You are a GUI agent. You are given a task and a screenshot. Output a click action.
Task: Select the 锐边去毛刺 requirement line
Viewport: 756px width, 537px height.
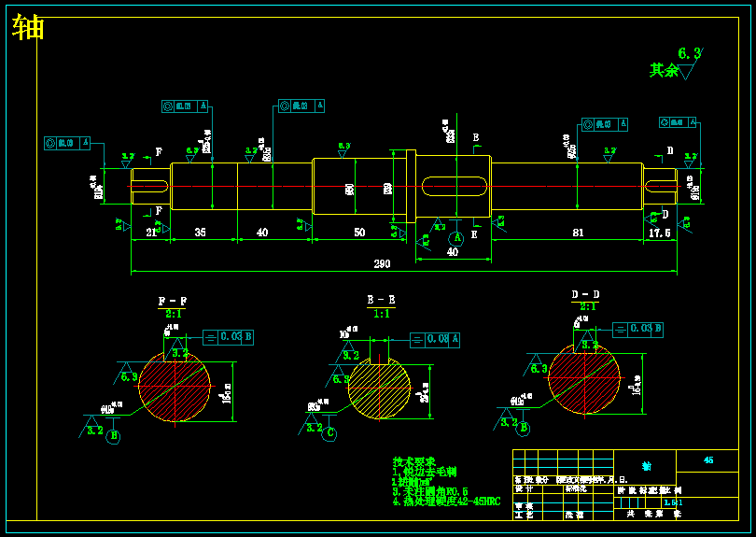pos(425,472)
